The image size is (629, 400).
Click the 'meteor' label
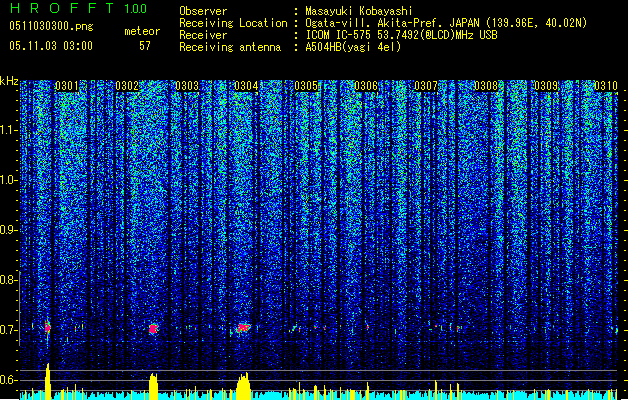pyautogui.click(x=142, y=31)
